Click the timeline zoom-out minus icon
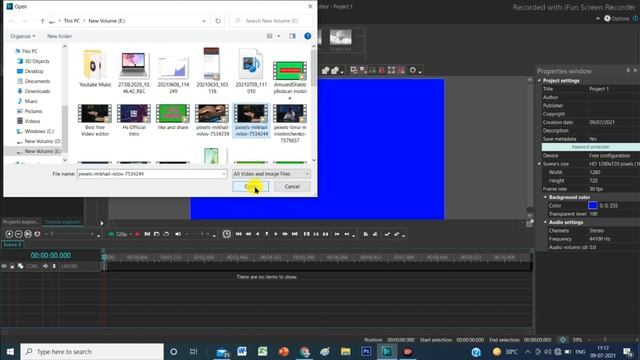 [18, 234]
